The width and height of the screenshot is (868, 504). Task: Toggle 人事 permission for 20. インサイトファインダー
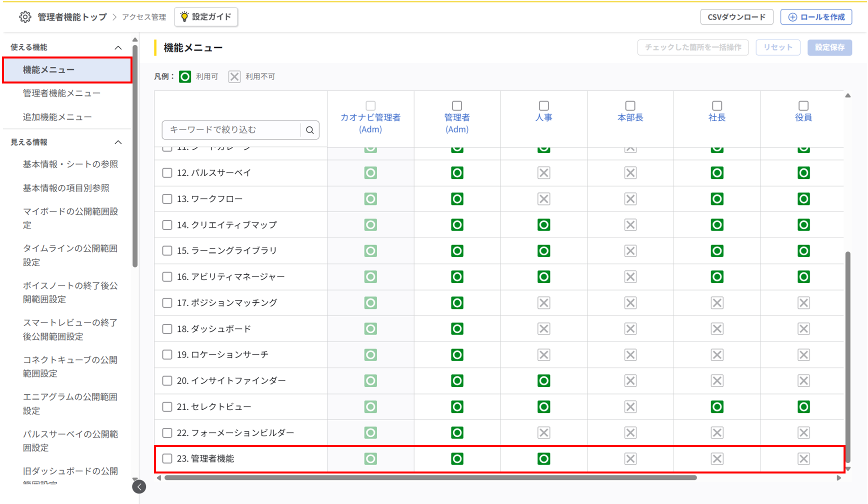(x=543, y=381)
